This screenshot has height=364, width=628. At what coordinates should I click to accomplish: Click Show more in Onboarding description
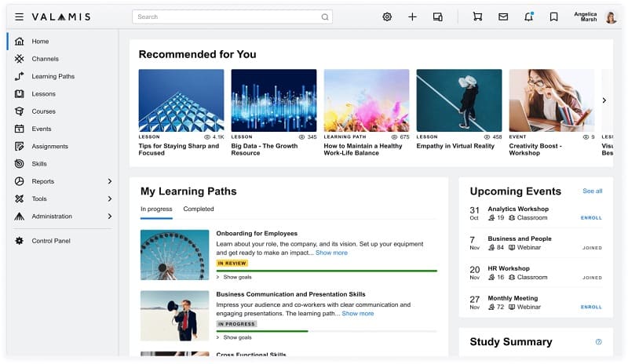click(x=331, y=253)
